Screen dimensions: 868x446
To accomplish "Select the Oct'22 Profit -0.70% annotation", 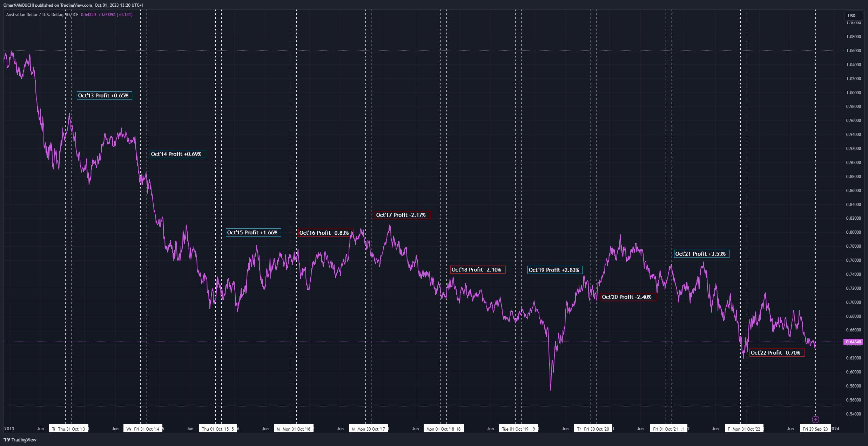I will pyautogui.click(x=777, y=353).
